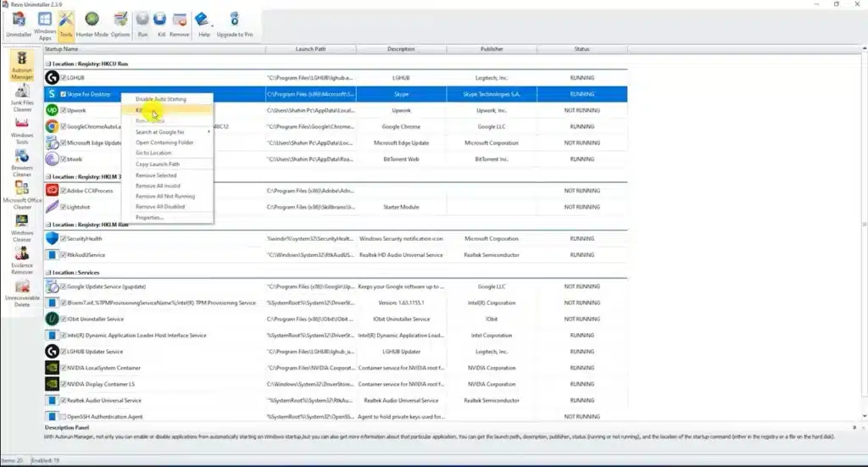Viewport: 868px width, 467px height.
Task: Uncheck the LGHUB startup checkbox
Action: click(x=64, y=78)
